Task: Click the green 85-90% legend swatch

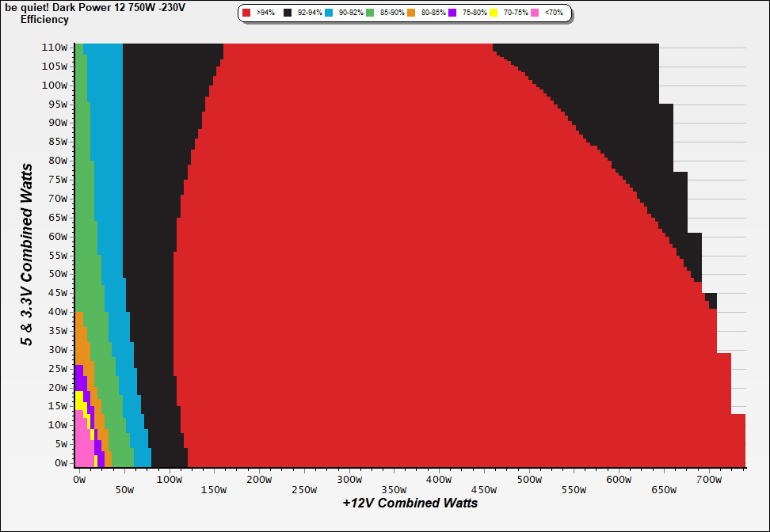Action: pos(370,13)
